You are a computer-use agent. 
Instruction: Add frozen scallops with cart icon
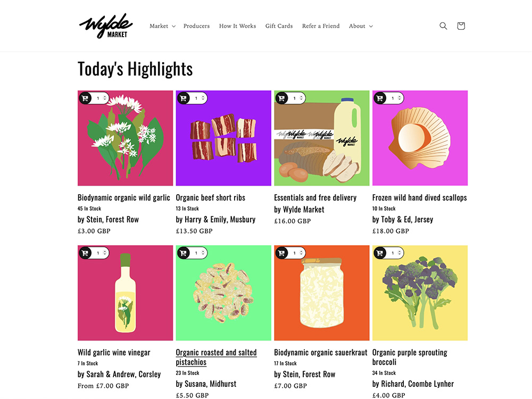380,98
